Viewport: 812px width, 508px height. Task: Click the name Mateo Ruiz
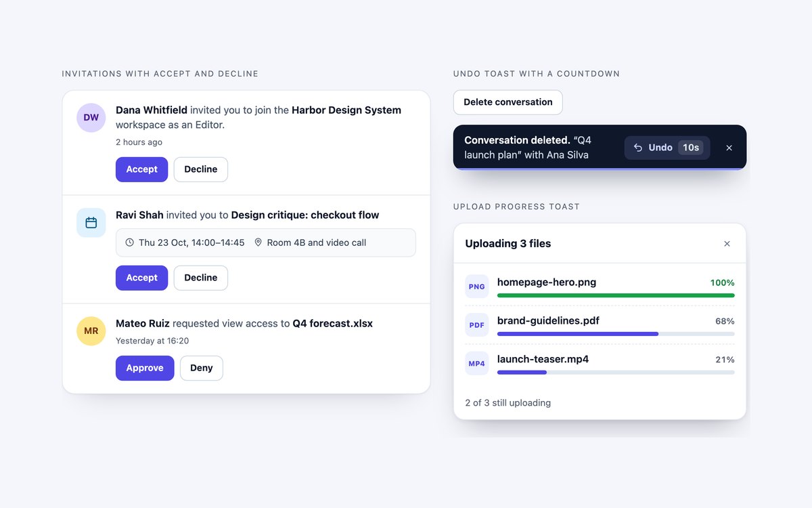(143, 324)
